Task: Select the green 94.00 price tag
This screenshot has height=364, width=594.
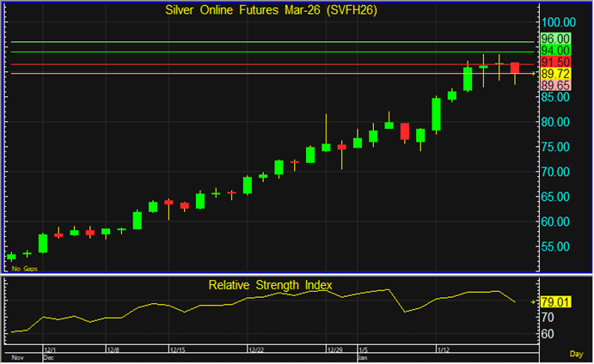Action: pyautogui.click(x=554, y=52)
